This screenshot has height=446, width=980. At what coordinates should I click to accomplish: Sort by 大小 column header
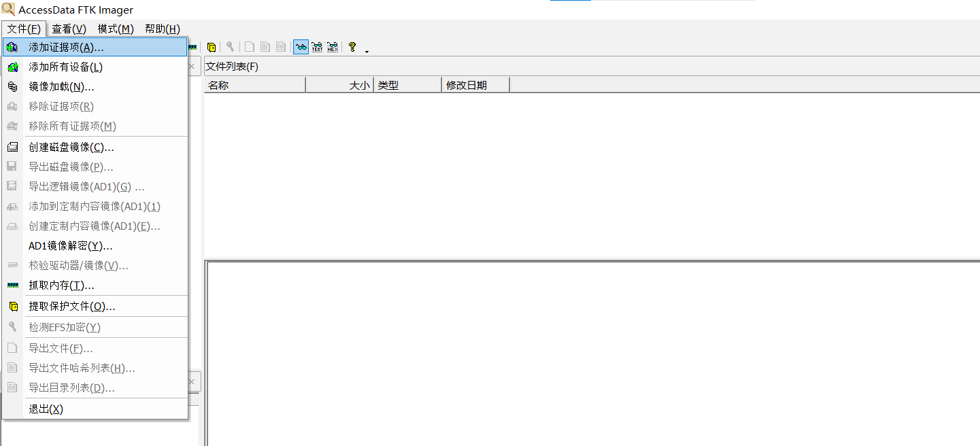(340, 85)
